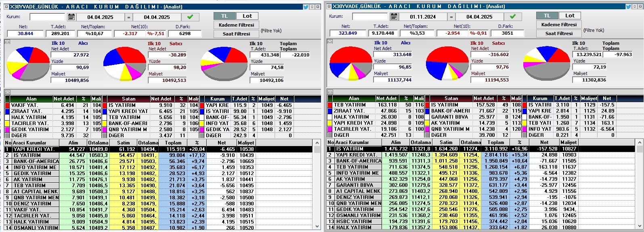Screen dimensions: 644x232
Task: Open calendar icon in left window
Action: [x=71, y=17]
